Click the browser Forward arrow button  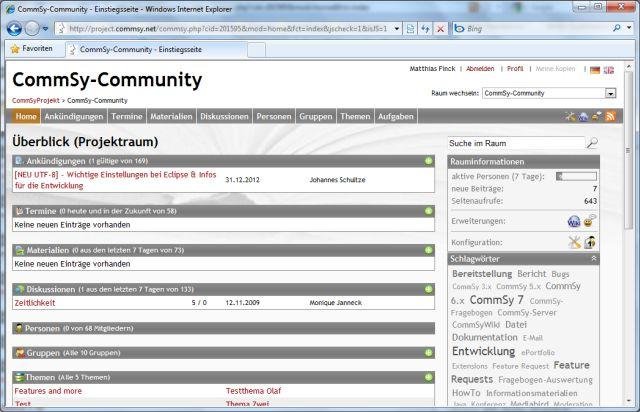pyautogui.click(x=32, y=29)
